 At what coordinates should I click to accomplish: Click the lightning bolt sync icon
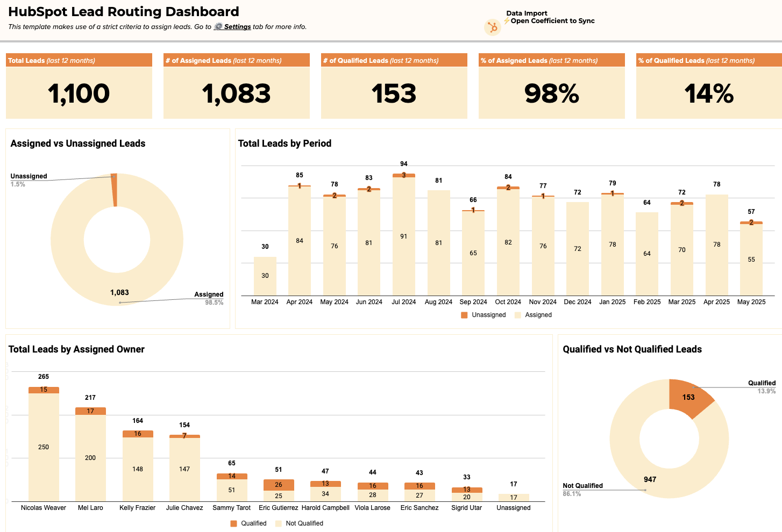pos(507,21)
